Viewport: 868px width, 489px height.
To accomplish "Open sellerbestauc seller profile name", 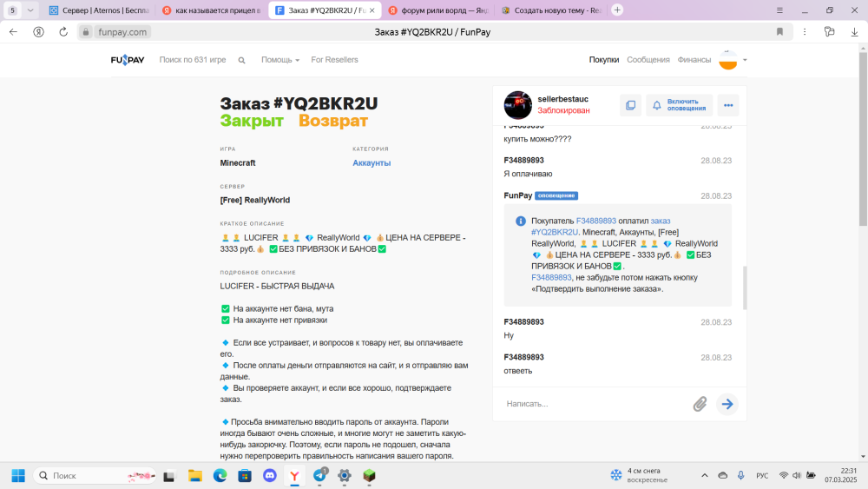I will [563, 99].
